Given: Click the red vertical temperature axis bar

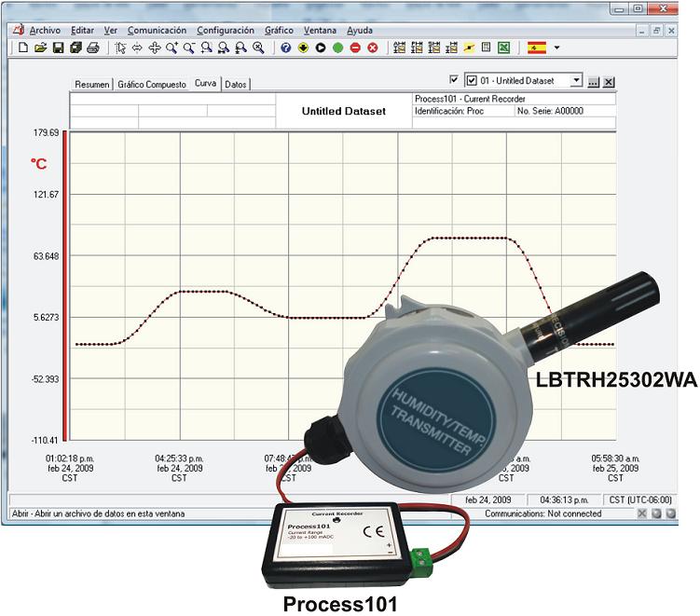Looking at the screenshot, I should 64,286.
